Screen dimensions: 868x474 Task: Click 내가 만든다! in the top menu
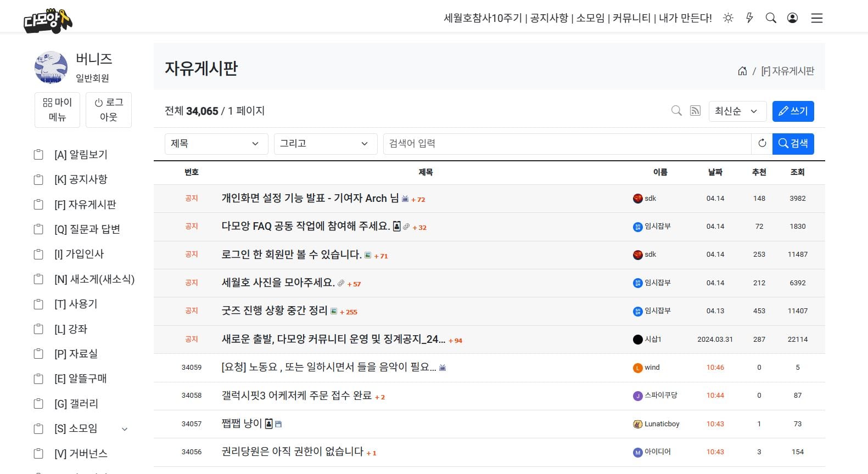coord(685,18)
